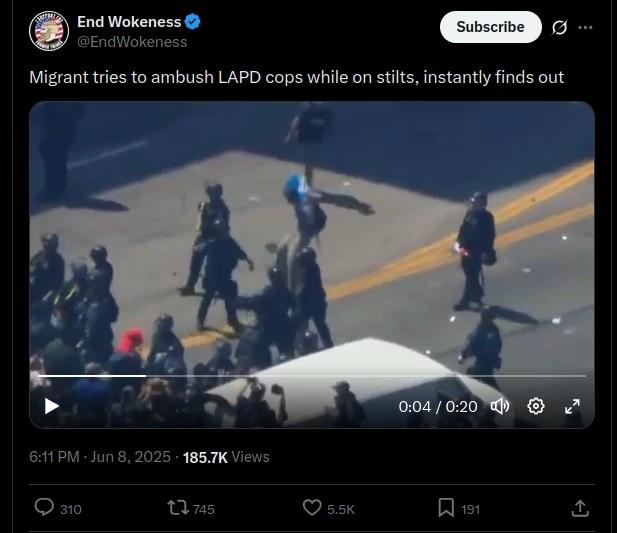Click the Subscribe button
Image resolution: width=617 pixels, height=533 pixels.
tap(490, 27)
